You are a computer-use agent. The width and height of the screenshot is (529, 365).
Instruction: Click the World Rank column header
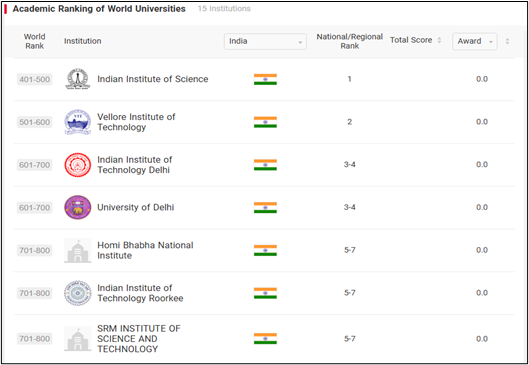(x=34, y=41)
